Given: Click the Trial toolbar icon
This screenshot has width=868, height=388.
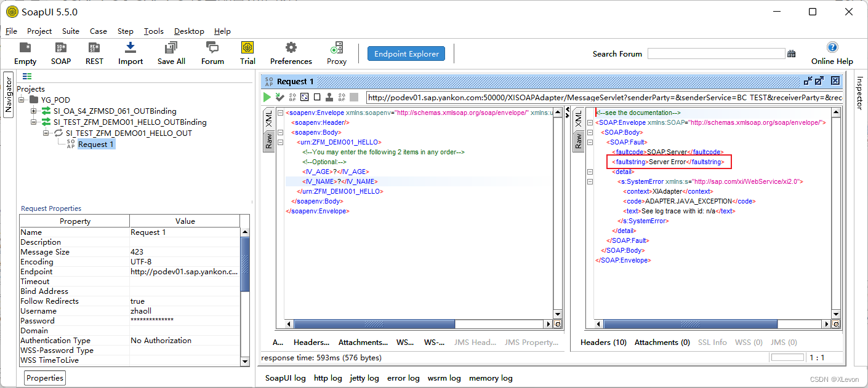Looking at the screenshot, I should 247,48.
